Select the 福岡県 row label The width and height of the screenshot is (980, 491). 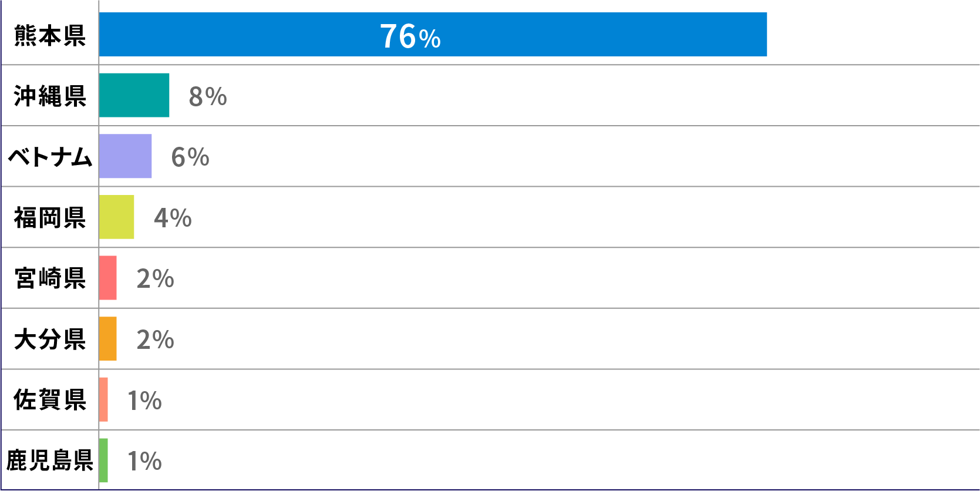pyautogui.click(x=50, y=218)
